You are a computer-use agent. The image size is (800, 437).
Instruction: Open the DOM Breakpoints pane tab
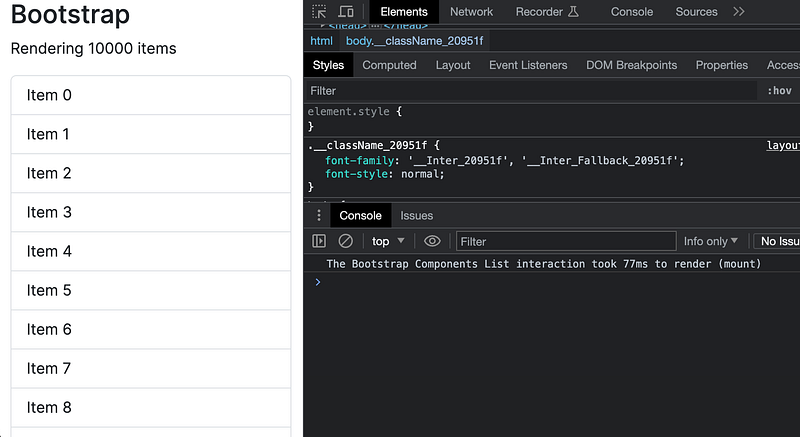coord(631,65)
